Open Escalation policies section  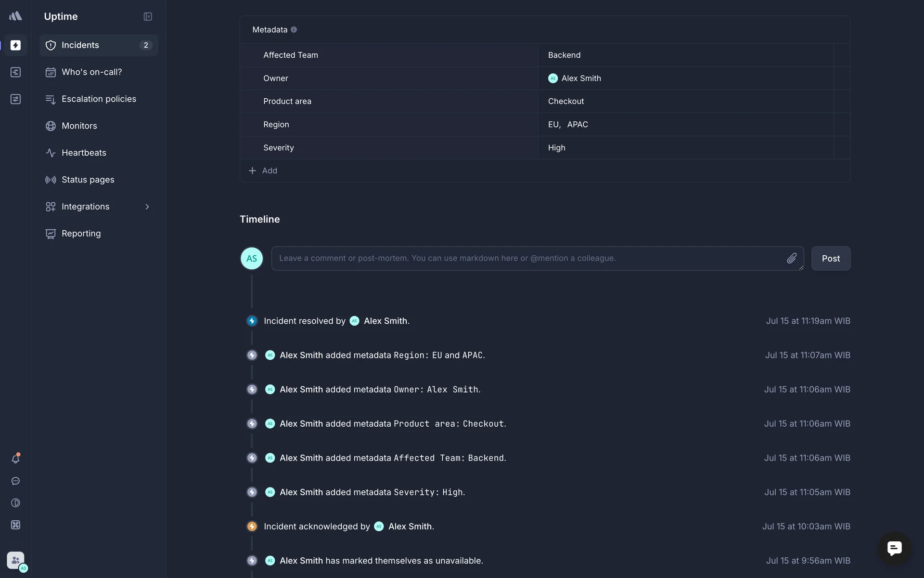[99, 99]
